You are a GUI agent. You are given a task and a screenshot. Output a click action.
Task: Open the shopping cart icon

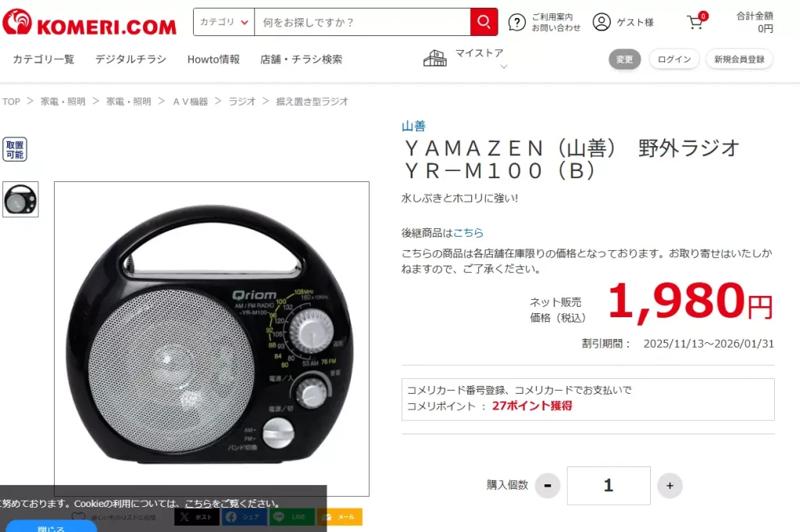coord(696,22)
